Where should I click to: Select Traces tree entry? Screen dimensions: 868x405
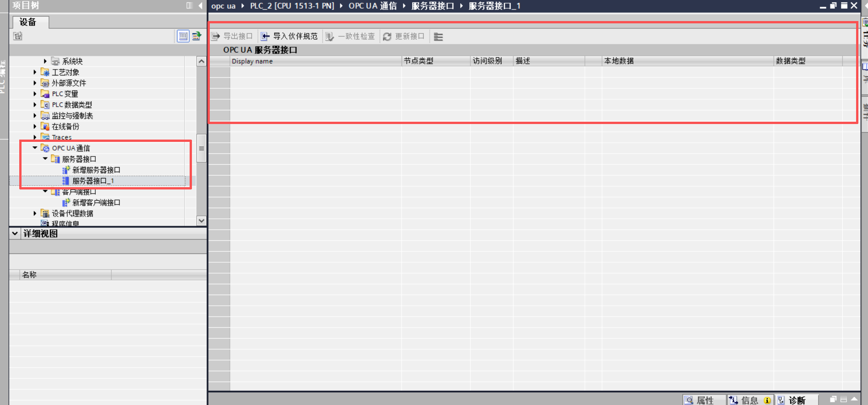tap(62, 137)
